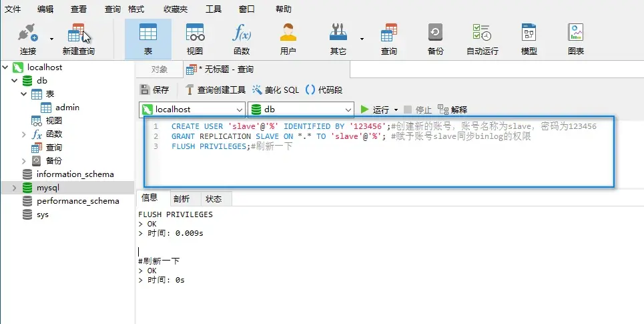The image size is (644, 324).
Task: Click 美化 SQL beautify button
Action: coord(276,90)
